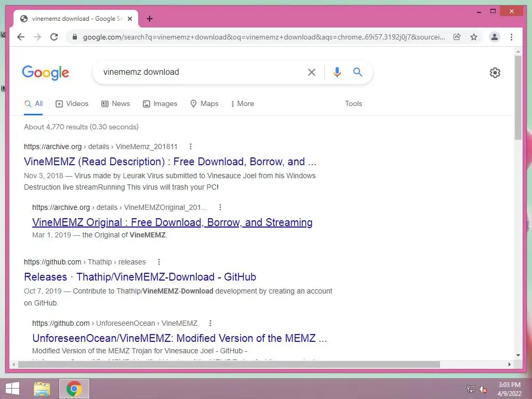Open the taskbar clock and date
This screenshot has width=532, height=399.
509,389
